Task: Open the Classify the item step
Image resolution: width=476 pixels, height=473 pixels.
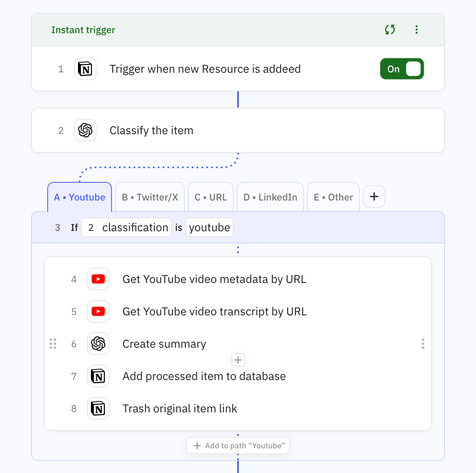Action: pyautogui.click(x=238, y=130)
